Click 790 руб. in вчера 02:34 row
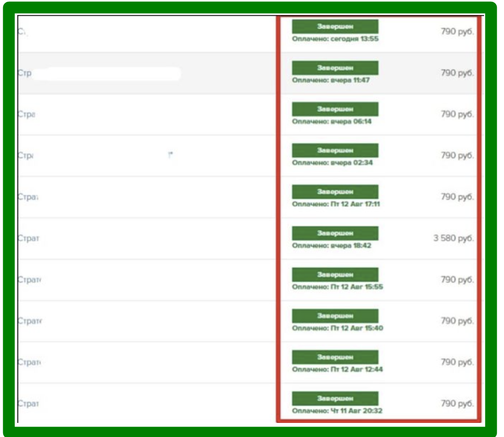The width and height of the screenshot is (504, 437). (x=457, y=156)
